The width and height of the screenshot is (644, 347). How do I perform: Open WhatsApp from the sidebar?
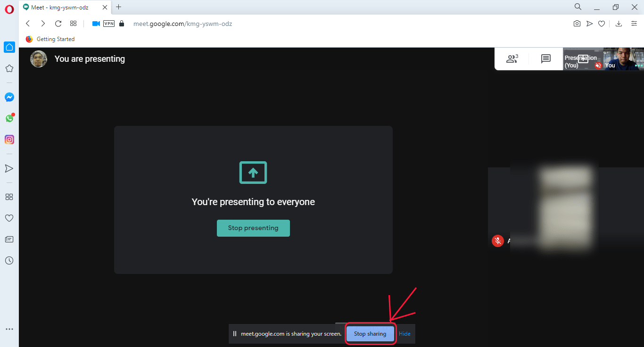click(x=9, y=118)
